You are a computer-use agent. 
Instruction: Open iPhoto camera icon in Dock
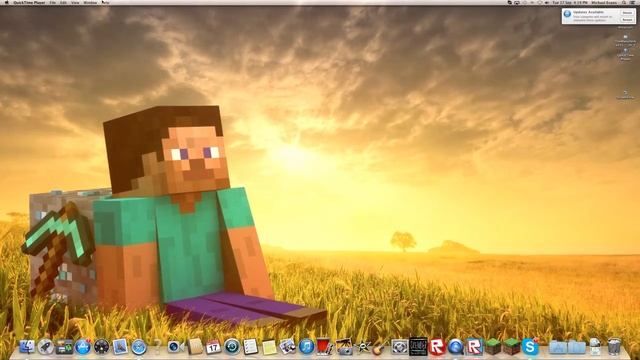(344, 347)
